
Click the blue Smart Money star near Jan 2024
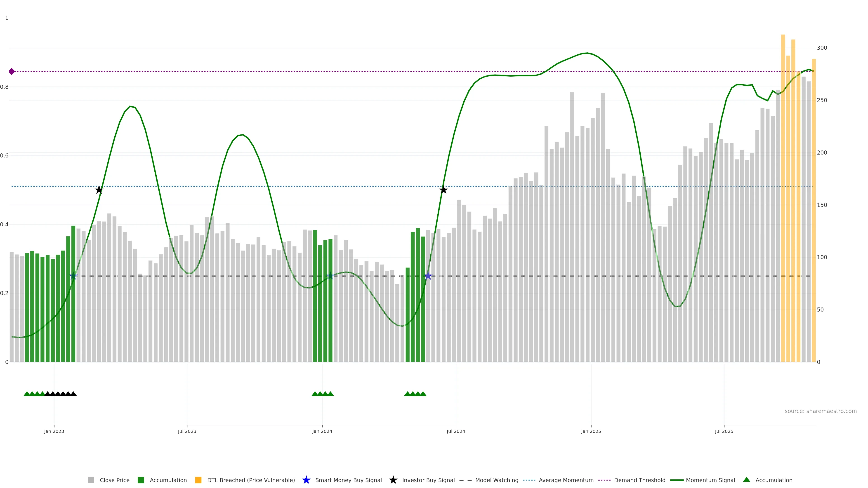(330, 276)
